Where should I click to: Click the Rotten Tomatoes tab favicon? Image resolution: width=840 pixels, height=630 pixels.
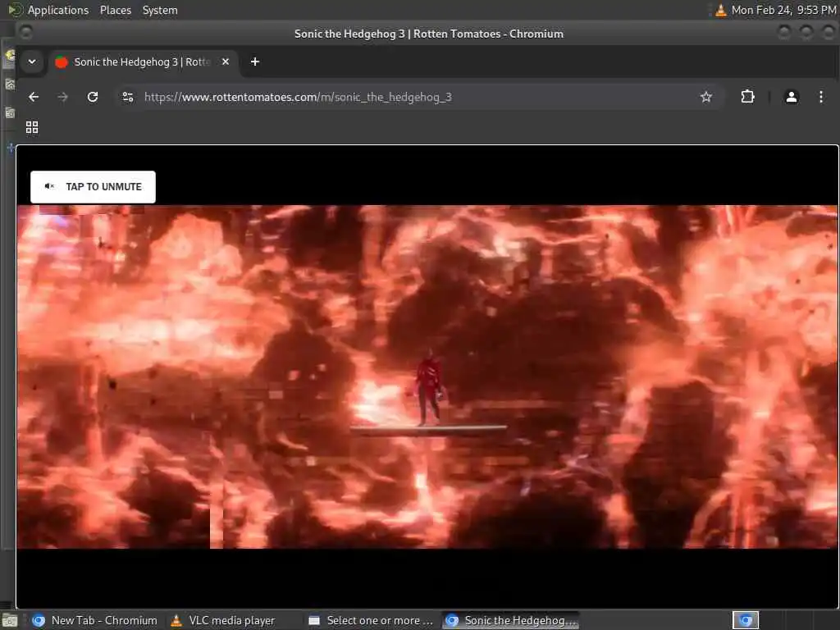62,62
